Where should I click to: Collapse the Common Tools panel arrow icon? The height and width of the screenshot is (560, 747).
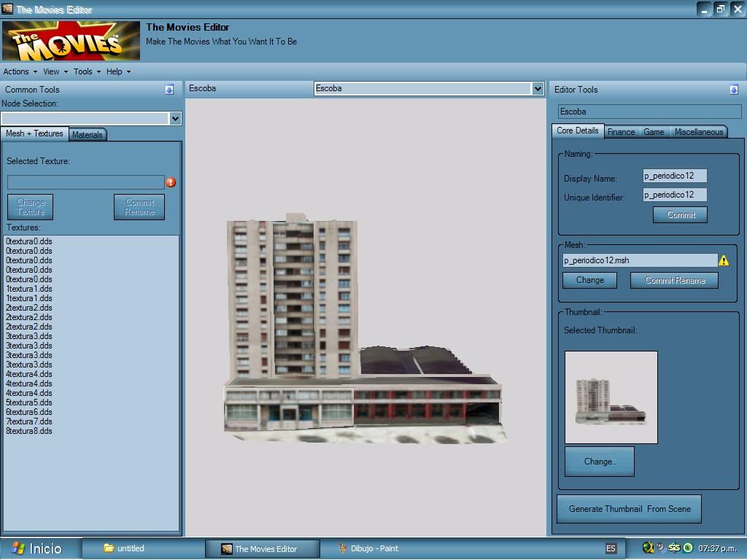(169, 90)
